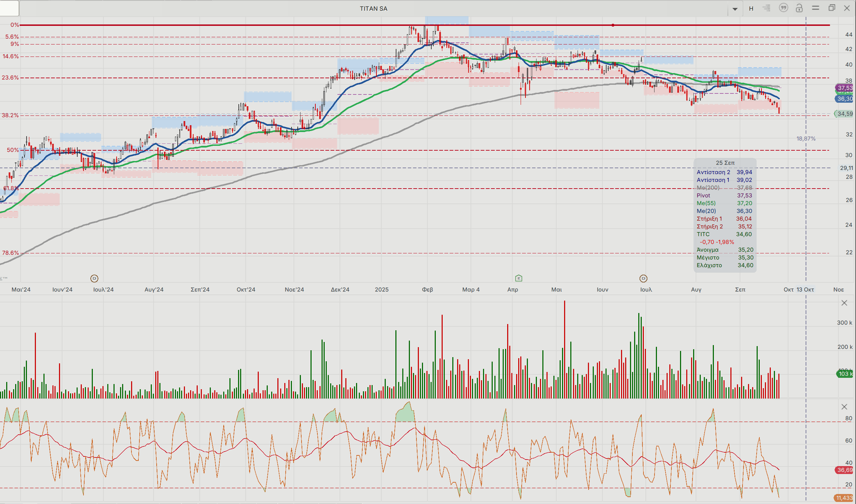Image resolution: width=856 pixels, height=504 pixels.
Task: Click the red 36,69 oscillator value label
Action: coord(845,470)
